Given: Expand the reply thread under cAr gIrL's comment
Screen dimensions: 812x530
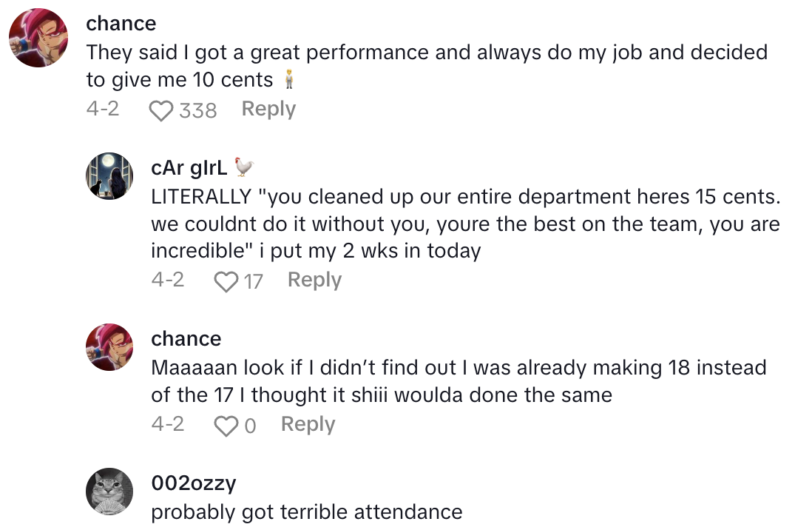Looking at the screenshot, I should click(x=314, y=280).
